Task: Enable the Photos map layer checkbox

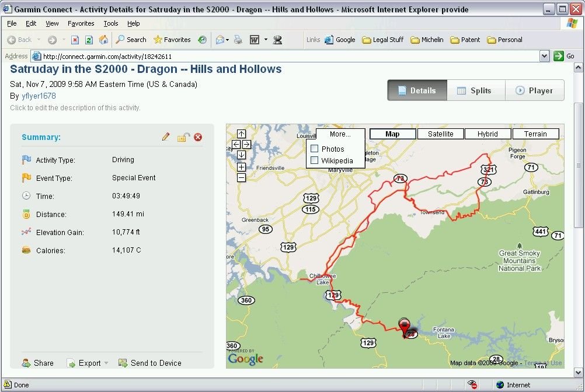Action: pos(315,149)
